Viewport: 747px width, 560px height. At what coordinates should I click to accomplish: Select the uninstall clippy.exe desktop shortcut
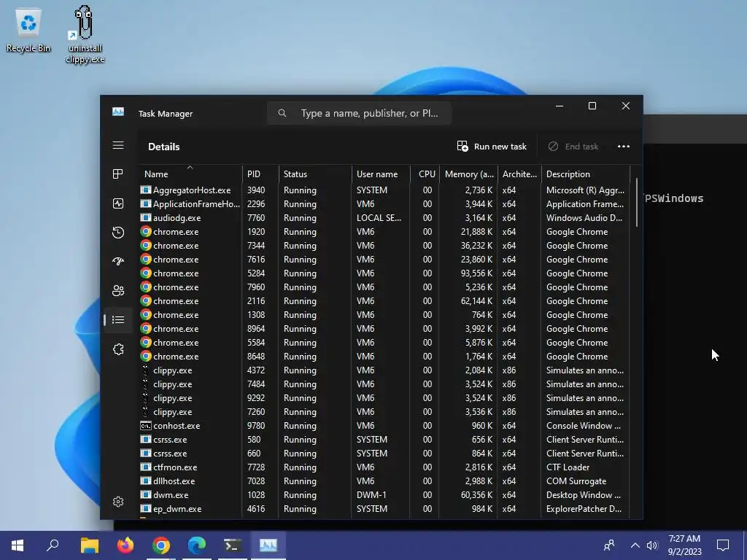point(85,34)
